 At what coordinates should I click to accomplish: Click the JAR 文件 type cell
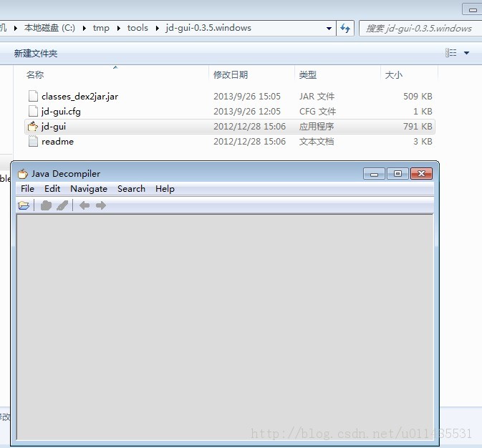click(x=317, y=97)
